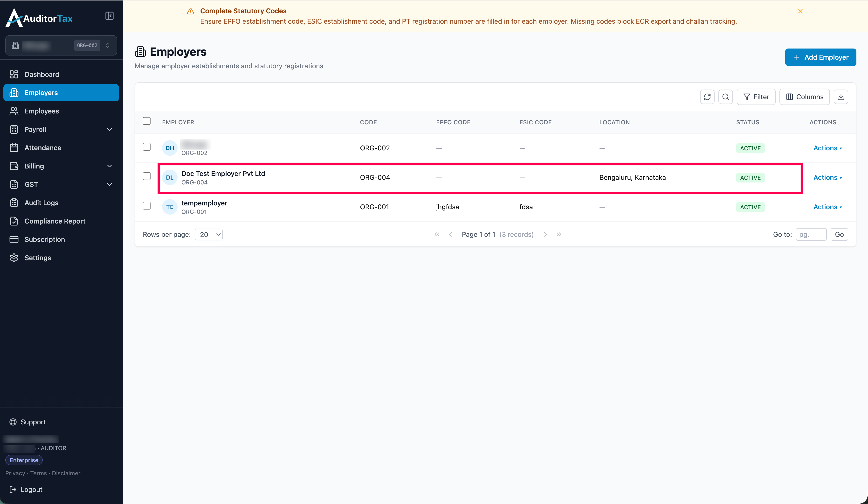Go to previous page arrow
Image resolution: width=868 pixels, height=504 pixels.
point(450,234)
